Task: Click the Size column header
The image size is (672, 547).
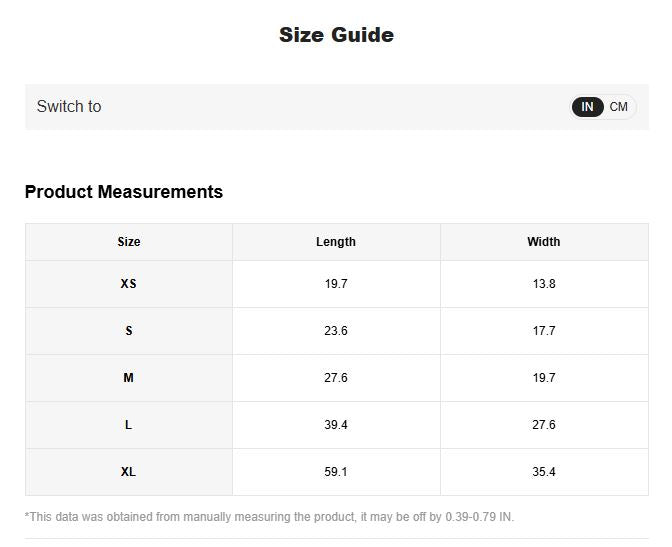Action: [x=129, y=242]
